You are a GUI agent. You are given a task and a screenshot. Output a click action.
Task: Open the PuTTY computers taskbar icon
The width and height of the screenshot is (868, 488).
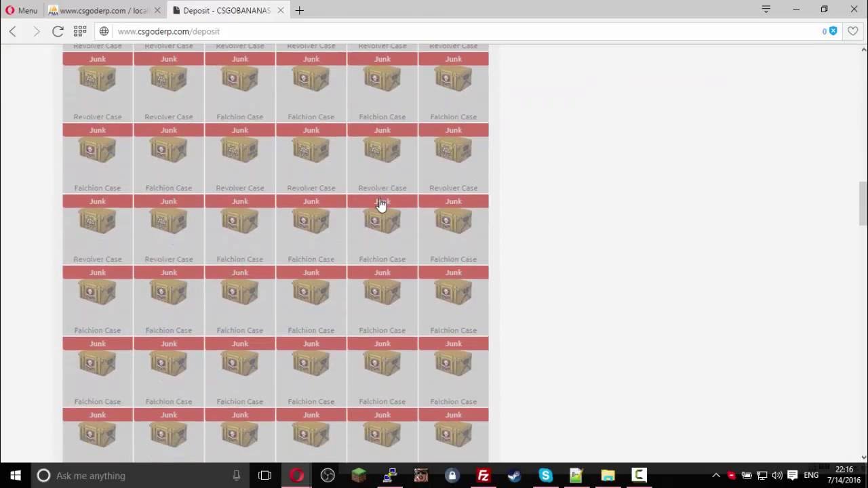[x=390, y=475]
